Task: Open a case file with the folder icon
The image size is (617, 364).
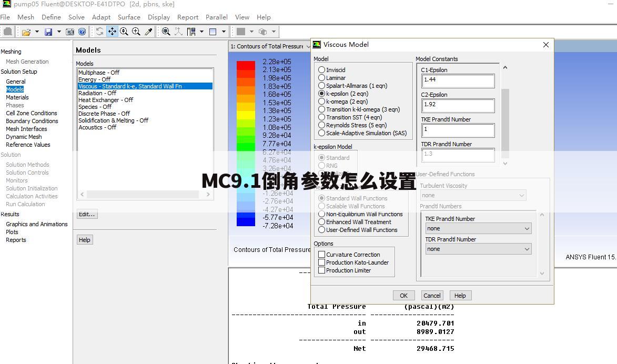Action: pos(27,32)
